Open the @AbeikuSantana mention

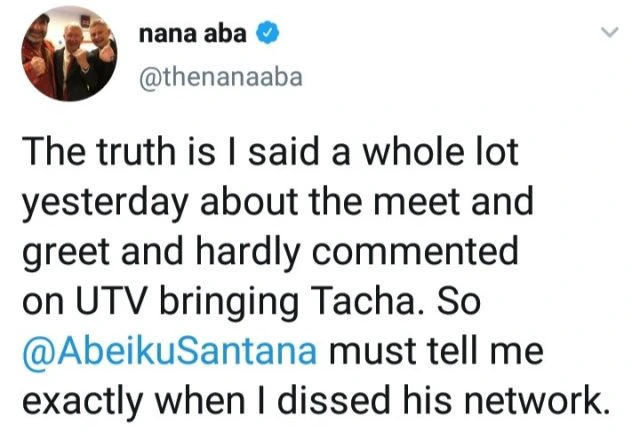(x=169, y=351)
